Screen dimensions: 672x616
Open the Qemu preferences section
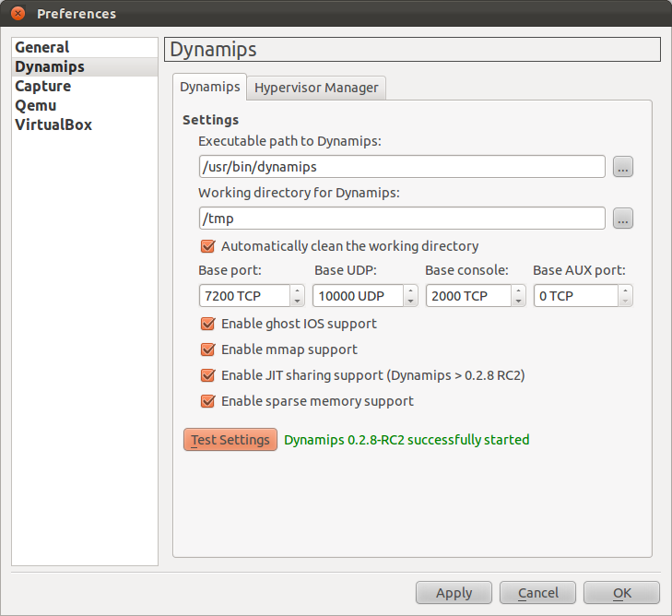pos(85,105)
